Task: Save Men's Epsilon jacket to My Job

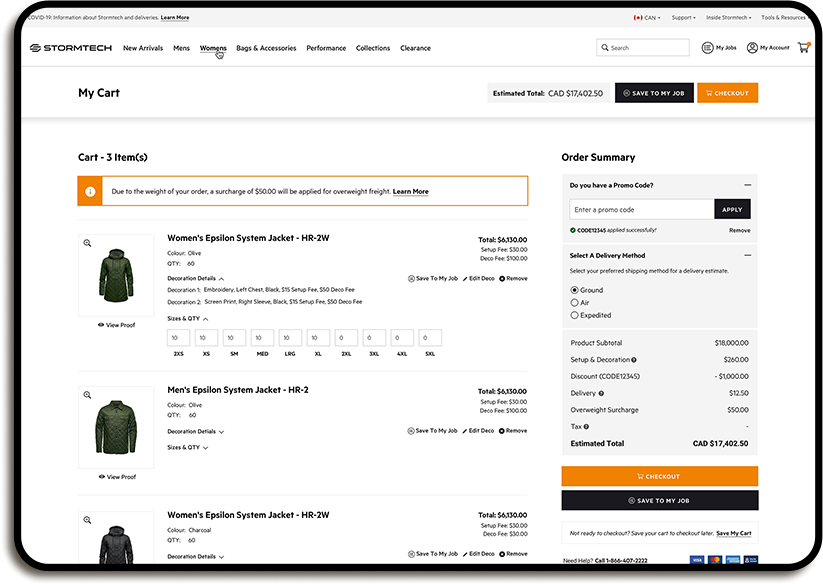Action: pyautogui.click(x=432, y=431)
